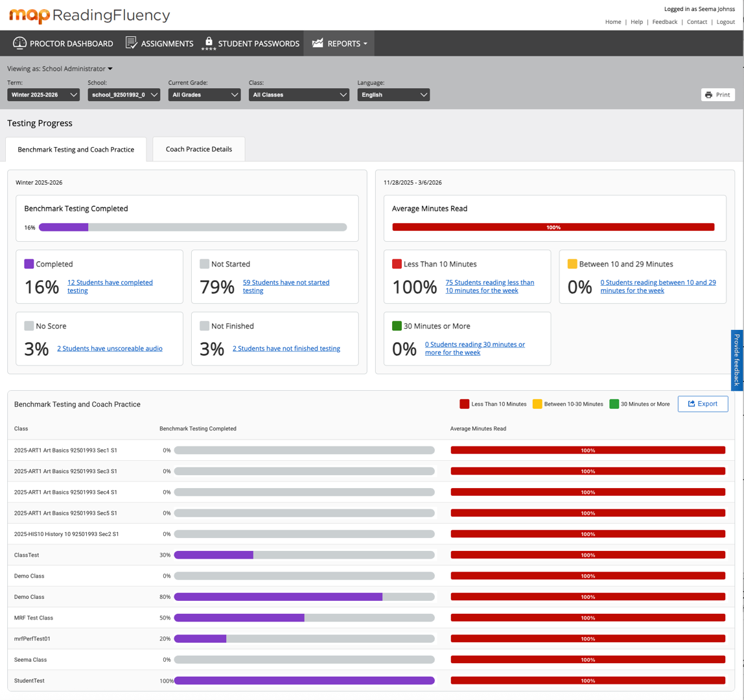This screenshot has width=744, height=700.
Task: Expand the Class dropdown
Action: tap(299, 95)
